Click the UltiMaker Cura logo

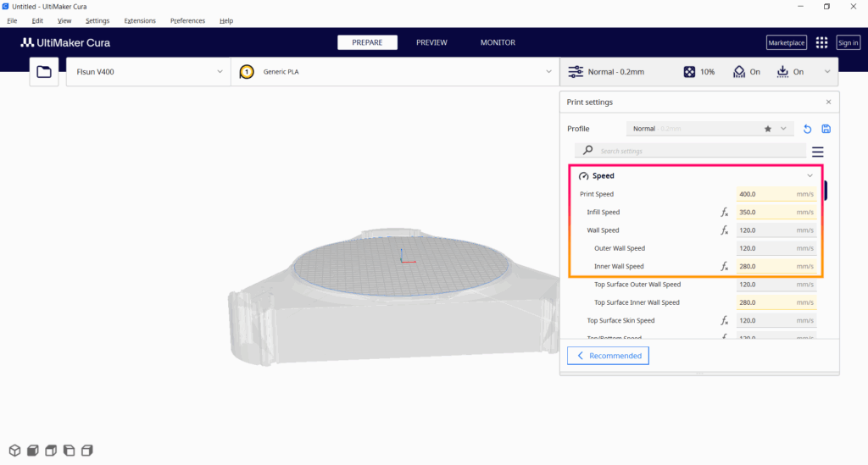[x=65, y=42]
